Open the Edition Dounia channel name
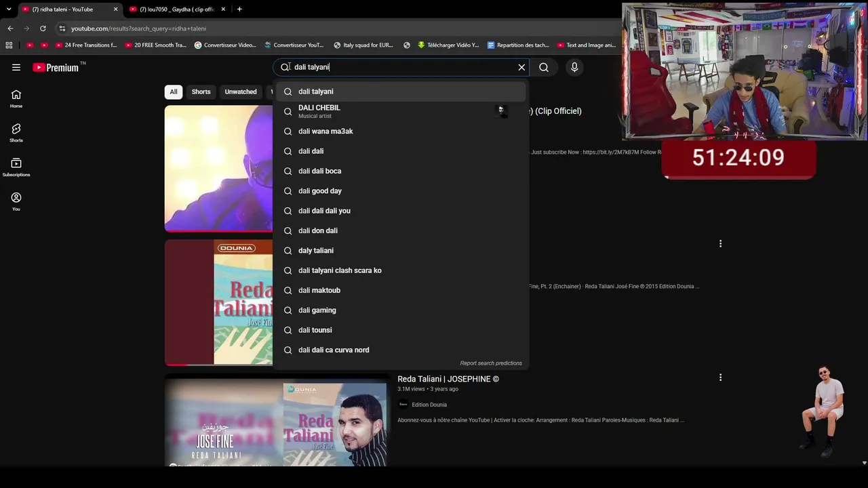This screenshot has width=868, height=488. click(x=429, y=405)
